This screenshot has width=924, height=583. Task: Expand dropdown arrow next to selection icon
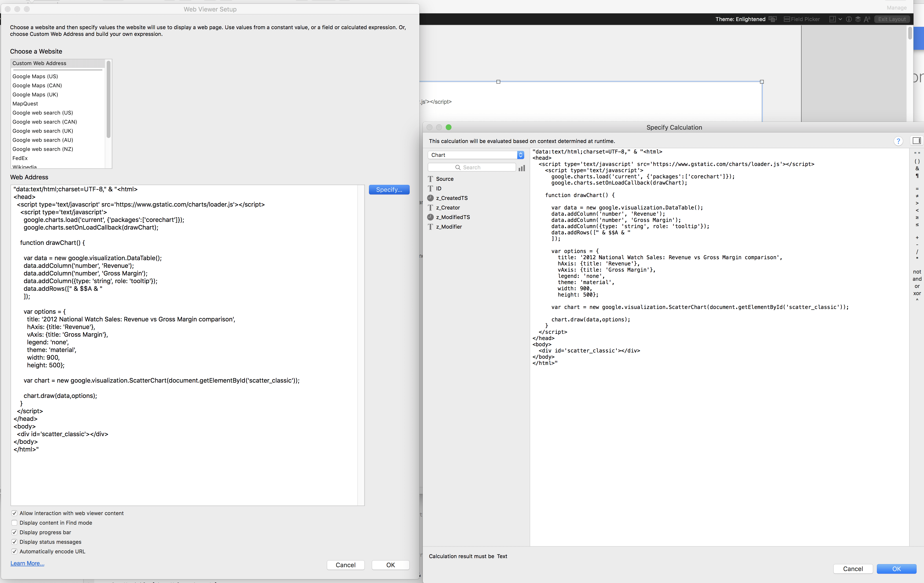tap(840, 19)
